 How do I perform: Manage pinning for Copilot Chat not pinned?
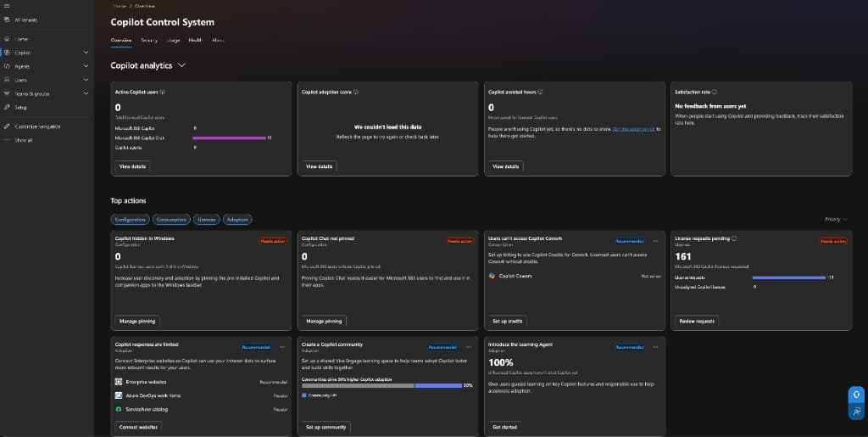pos(324,321)
